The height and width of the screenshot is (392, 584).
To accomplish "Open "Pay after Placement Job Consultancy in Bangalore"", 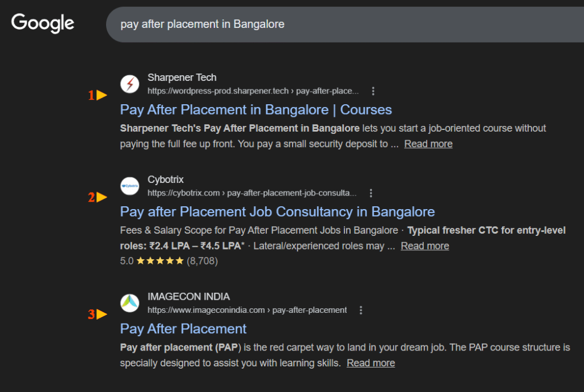I will click(277, 211).
